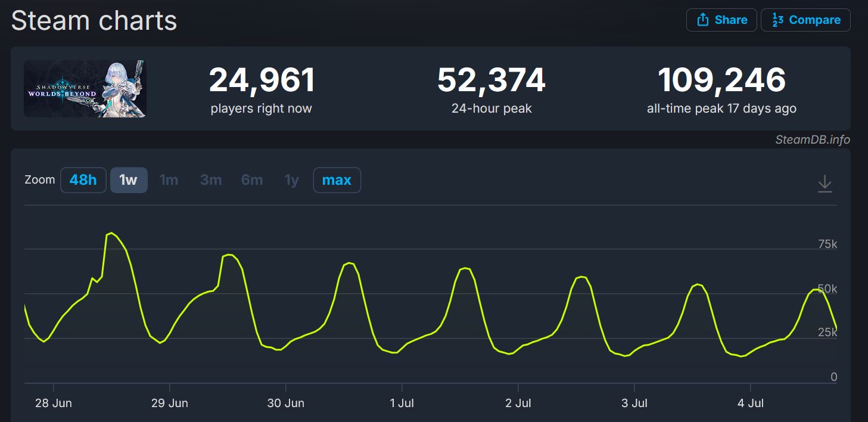Click the Steam charts heading
The height and width of the screenshot is (422, 868).
click(x=94, y=21)
